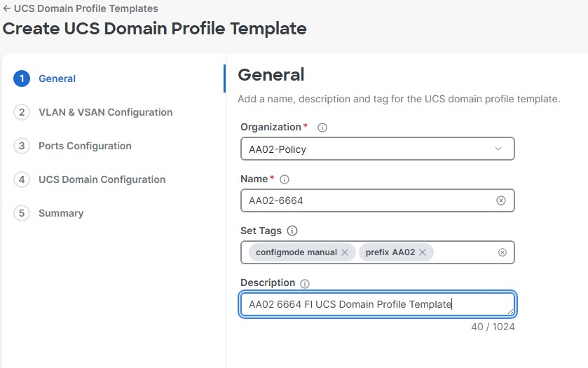The height and width of the screenshot is (368, 588).
Task: Click step number 5 circle
Action: point(22,213)
